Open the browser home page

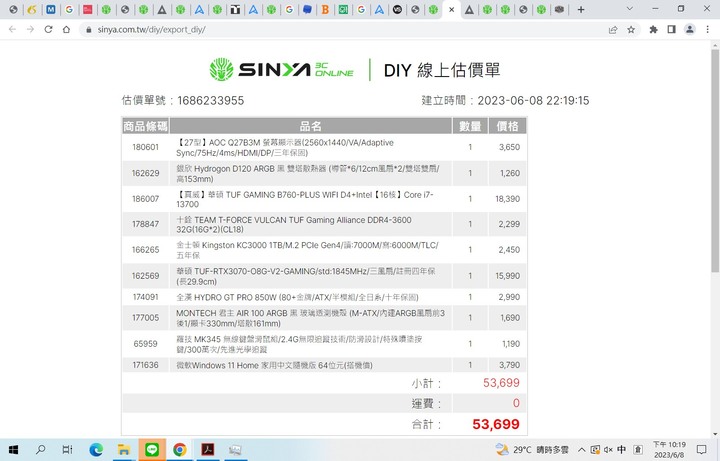pos(67,29)
